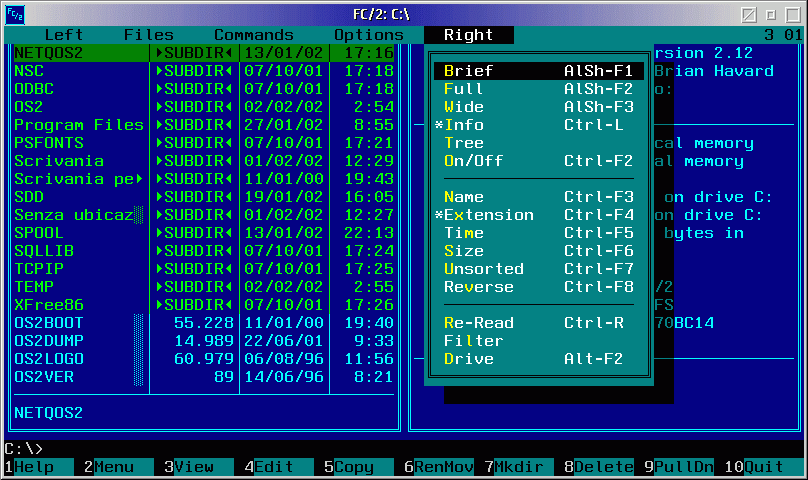The height and width of the screenshot is (480, 808).
Task: Click the Right menu title
Action: tap(468, 35)
